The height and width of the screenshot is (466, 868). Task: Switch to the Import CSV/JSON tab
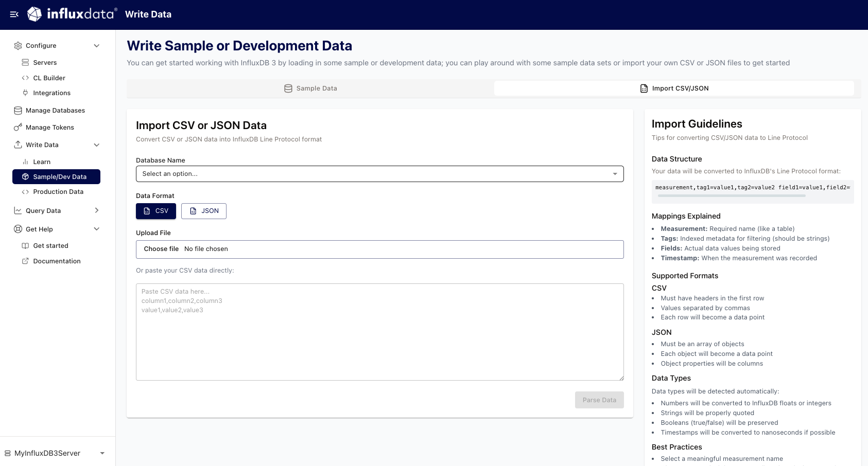(674, 88)
